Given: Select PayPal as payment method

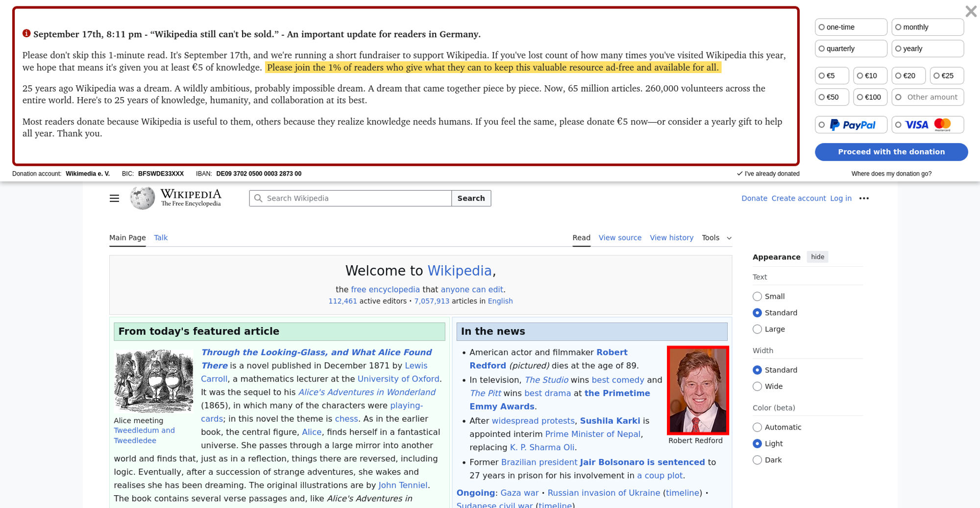Looking at the screenshot, I should click(851, 125).
